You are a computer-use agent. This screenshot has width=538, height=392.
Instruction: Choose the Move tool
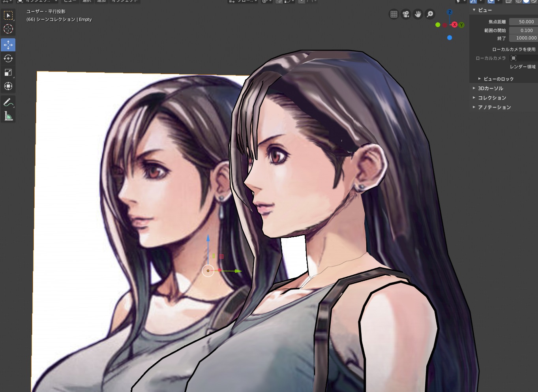coord(8,45)
